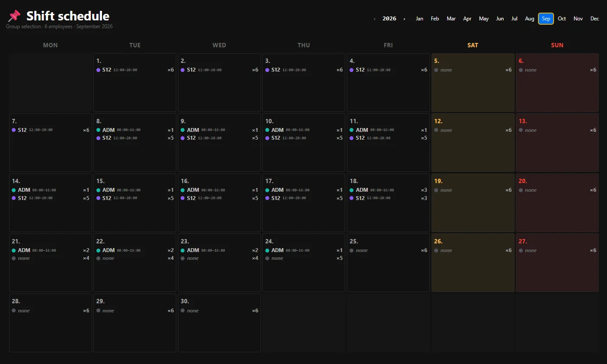Viewport: 607px width, 364px height.
Task: Open the Feb month tab
Action: pyautogui.click(x=435, y=19)
